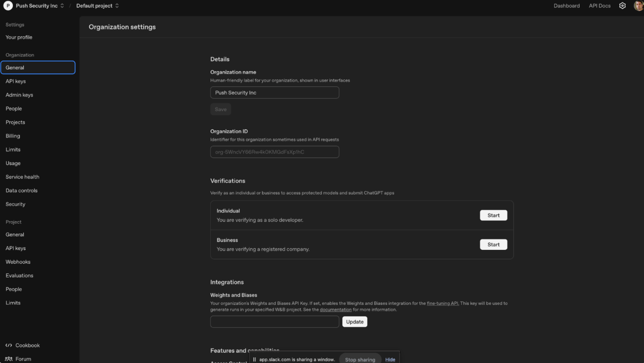Open API keys under Organization
644x363 pixels.
16,81
